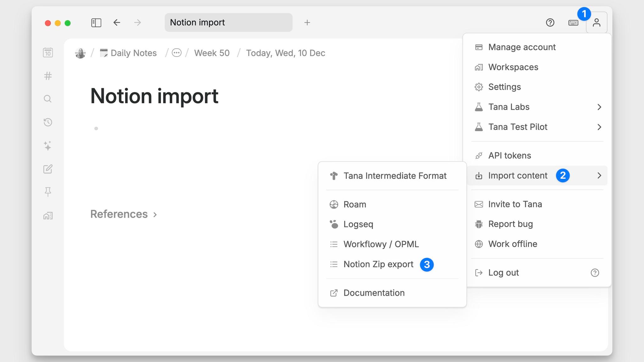644x362 pixels.
Task: Open the recent history clock icon
Action: point(48,122)
